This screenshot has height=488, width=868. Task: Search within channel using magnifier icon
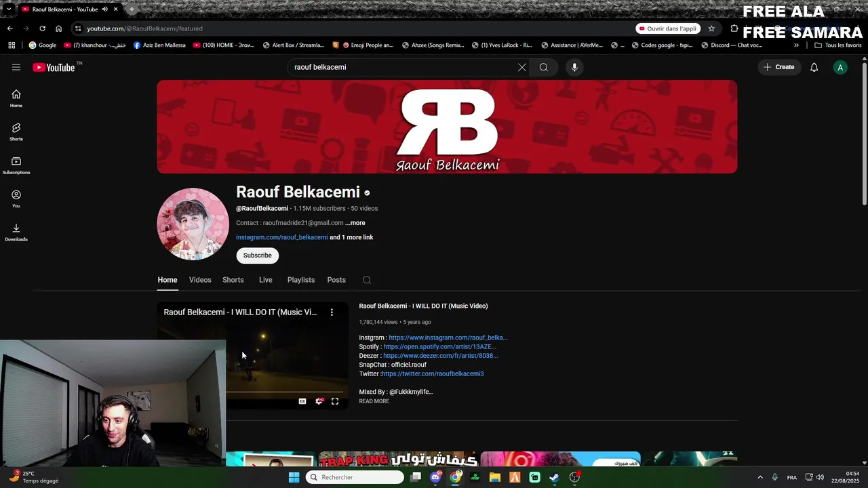coord(367,280)
